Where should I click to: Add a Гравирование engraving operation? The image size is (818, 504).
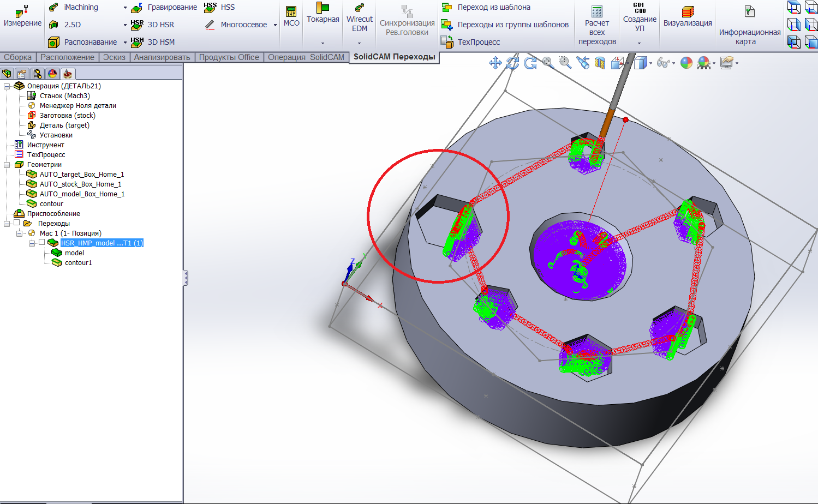pos(164,7)
